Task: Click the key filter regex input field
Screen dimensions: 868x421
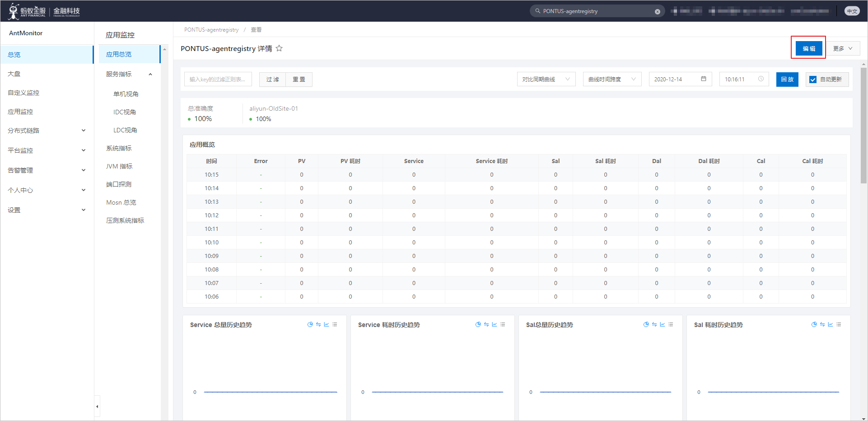Action: (x=218, y=79)
